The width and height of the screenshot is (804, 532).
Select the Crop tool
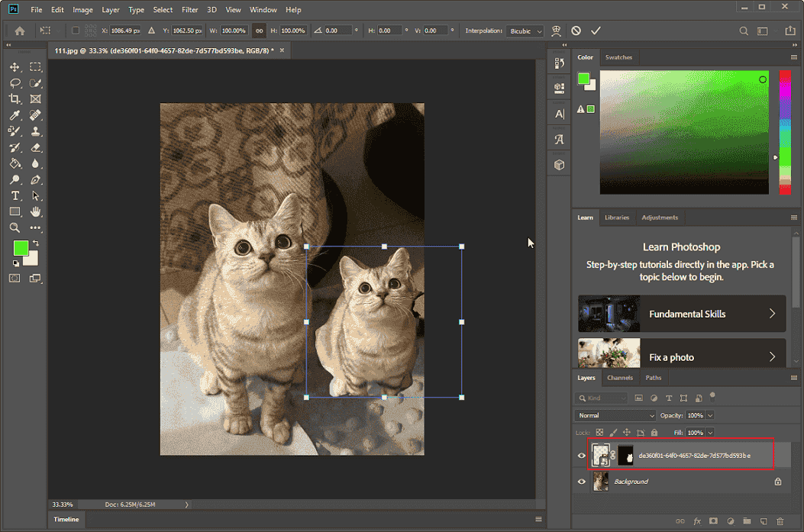[15, 98]
